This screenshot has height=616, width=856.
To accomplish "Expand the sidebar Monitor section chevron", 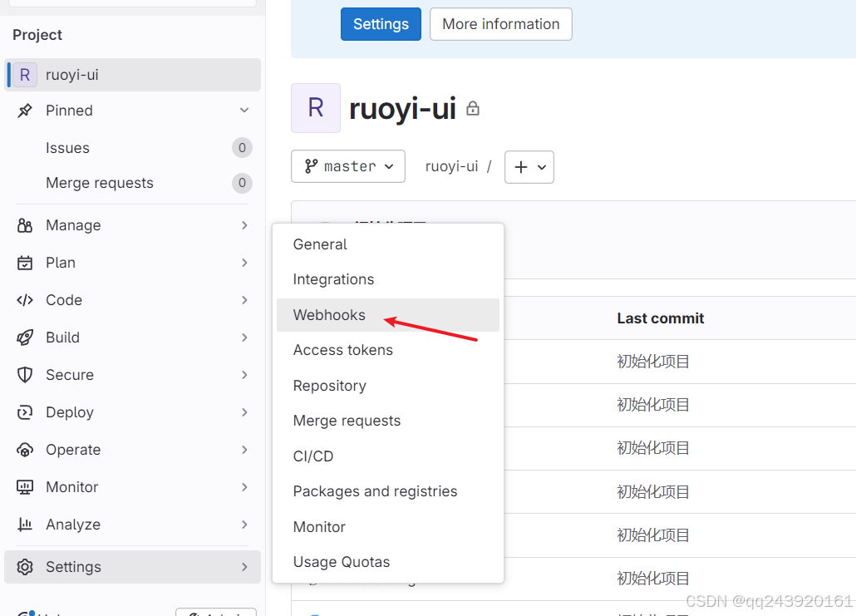I will tap(244, 487).
